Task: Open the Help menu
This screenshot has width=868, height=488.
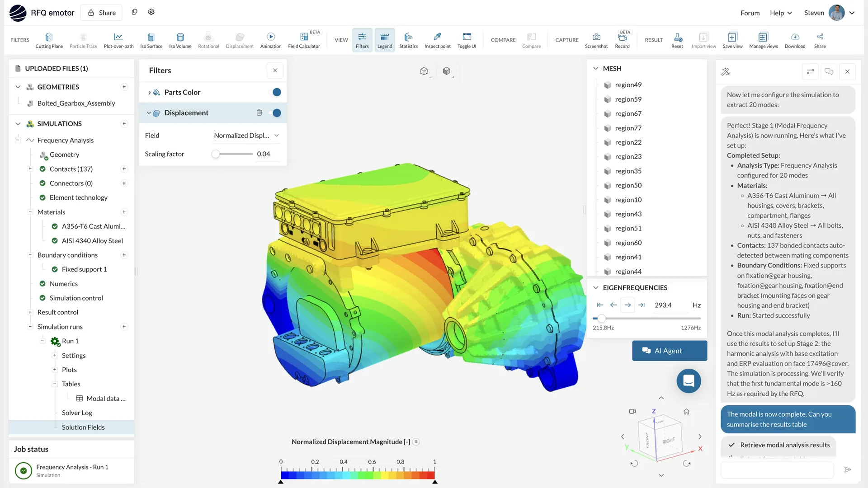Action: coord(781,13)
